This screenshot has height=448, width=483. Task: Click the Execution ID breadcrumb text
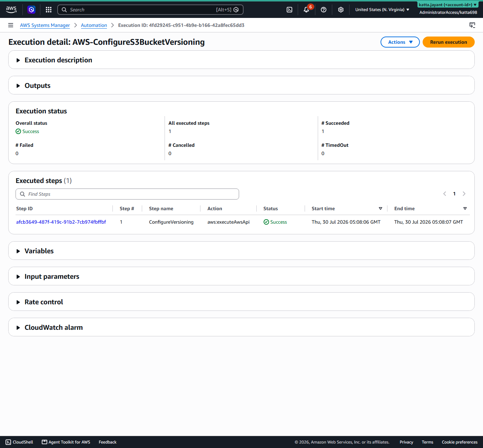[x=181, y=25]
